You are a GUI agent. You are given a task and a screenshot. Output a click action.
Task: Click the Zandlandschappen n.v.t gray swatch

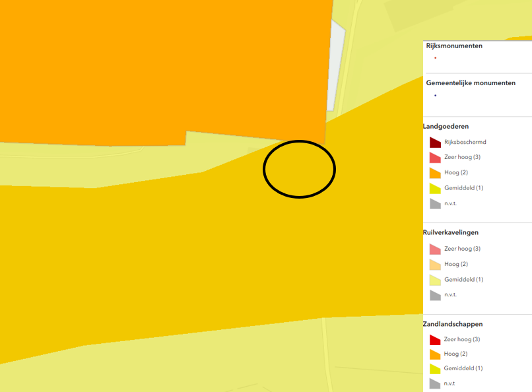pos(435,383)
